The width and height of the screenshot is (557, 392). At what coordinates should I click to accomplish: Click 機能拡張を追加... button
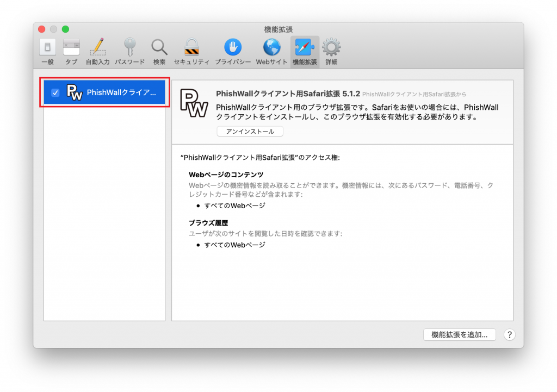(459, 334)
